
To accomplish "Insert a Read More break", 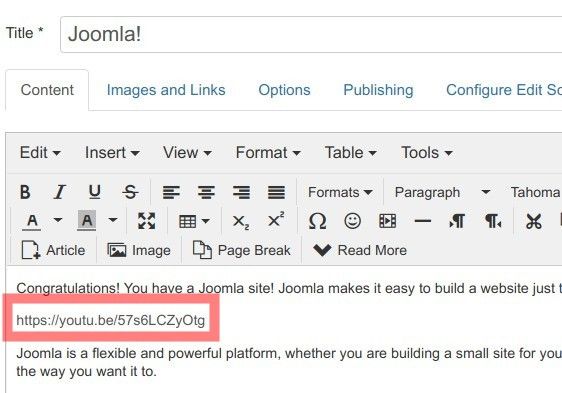I will coord(360,250).
